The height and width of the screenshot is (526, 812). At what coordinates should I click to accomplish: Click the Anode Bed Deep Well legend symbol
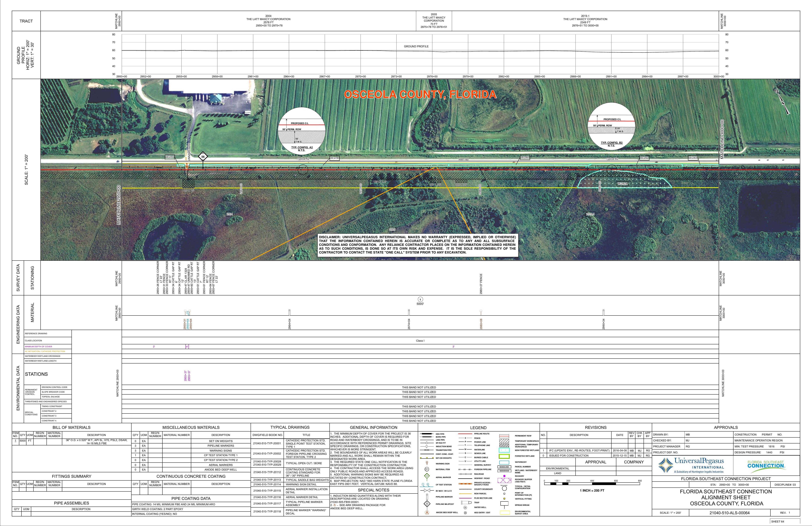[x=427, y=512]
